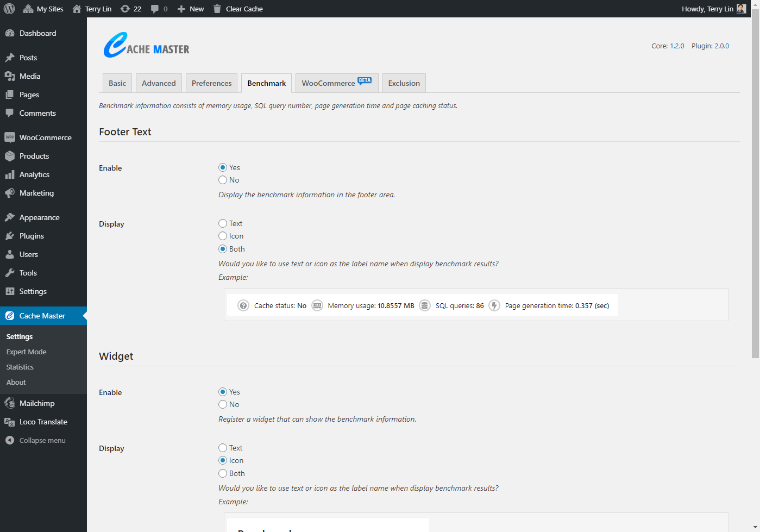The width and height of the screenshot is (760, 532).
Task: Click the Collapse menu arrow icon
Action: [x=10, y=440]
